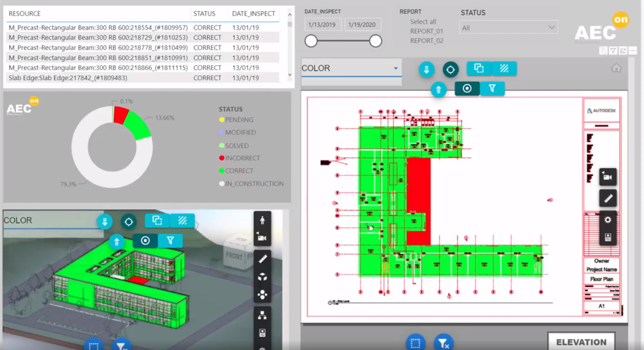This screenshot has height=350, width=644.
Task: Click the focus mode icon in visual header
Action: click(623, 51)
